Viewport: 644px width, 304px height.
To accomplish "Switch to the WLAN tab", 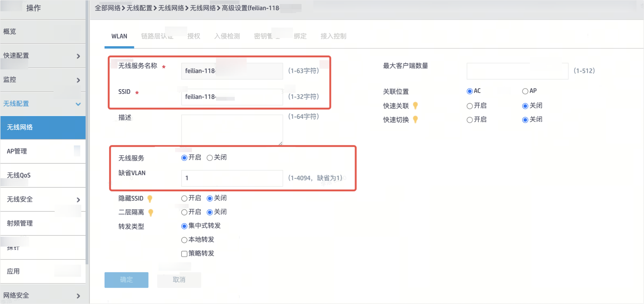I will coord(119,37).
